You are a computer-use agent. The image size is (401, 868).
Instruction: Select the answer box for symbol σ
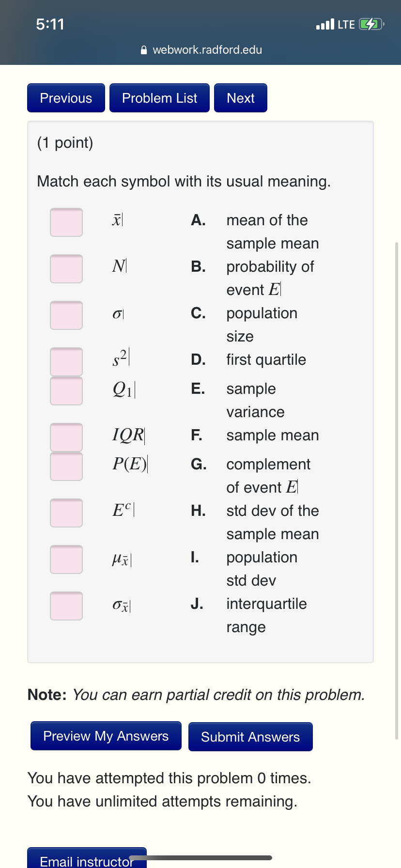click(66, 315)
